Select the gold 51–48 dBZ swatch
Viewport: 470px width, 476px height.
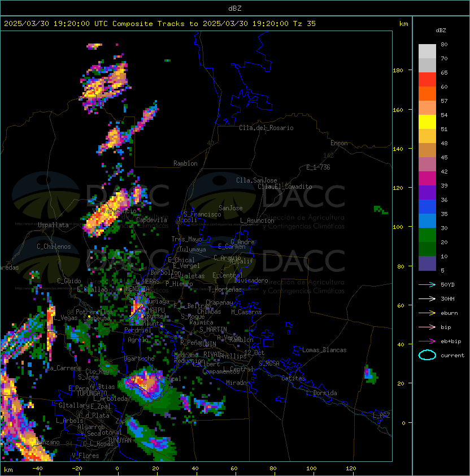(x=427, y=136)
